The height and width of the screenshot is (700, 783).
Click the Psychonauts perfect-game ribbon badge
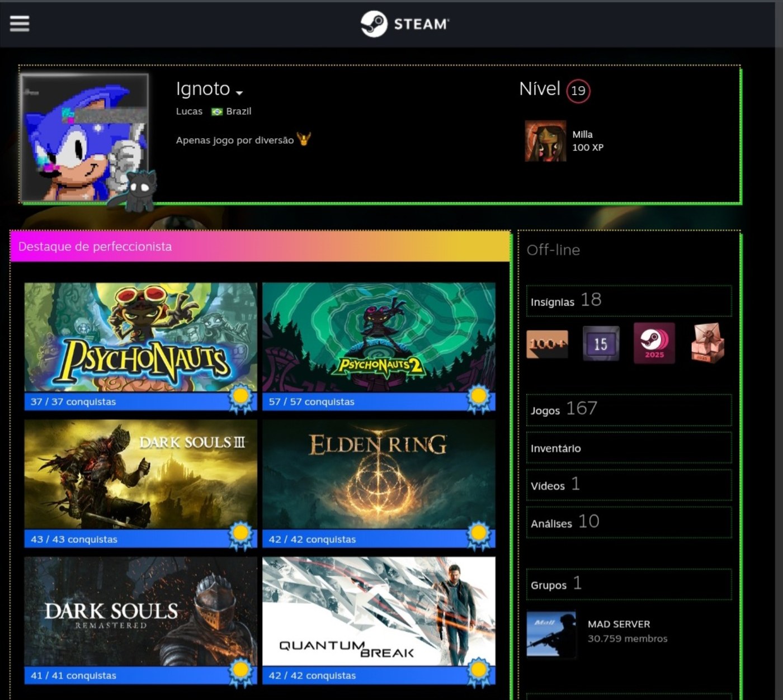(241, 399)
